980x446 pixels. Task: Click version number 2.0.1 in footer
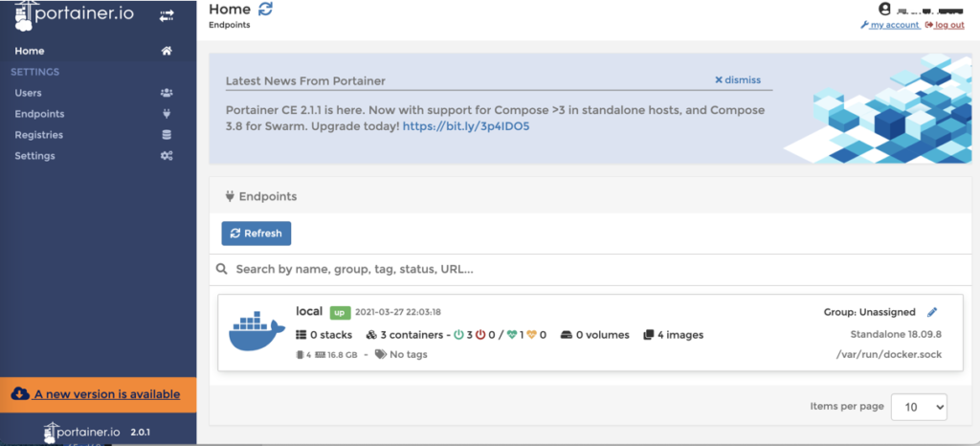[140, 433]
